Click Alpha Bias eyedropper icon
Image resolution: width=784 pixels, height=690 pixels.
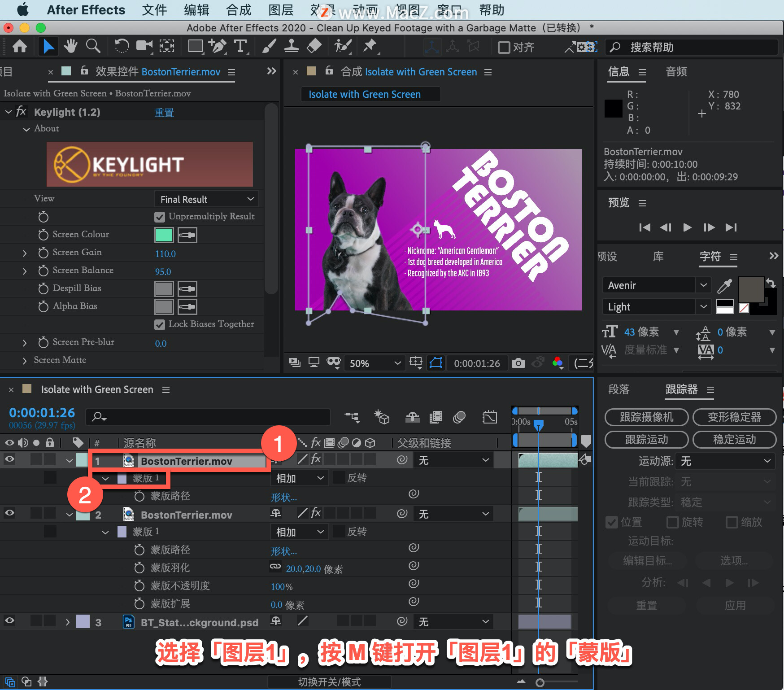187,306
